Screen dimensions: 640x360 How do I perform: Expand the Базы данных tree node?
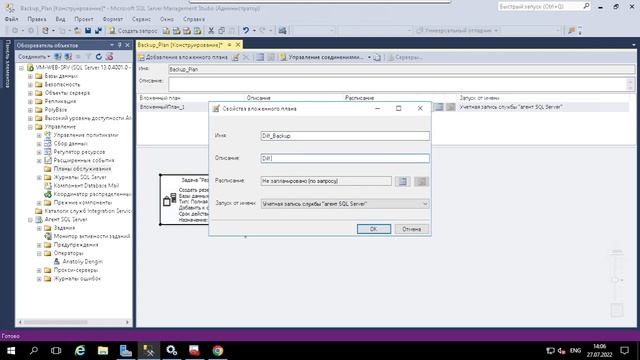[30, 76]
